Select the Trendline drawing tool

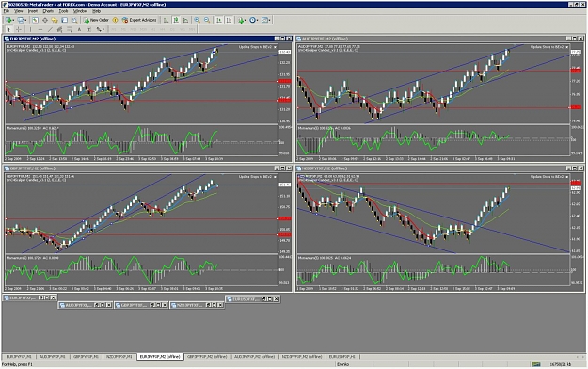pyautogui.click(x=50, y=29)
